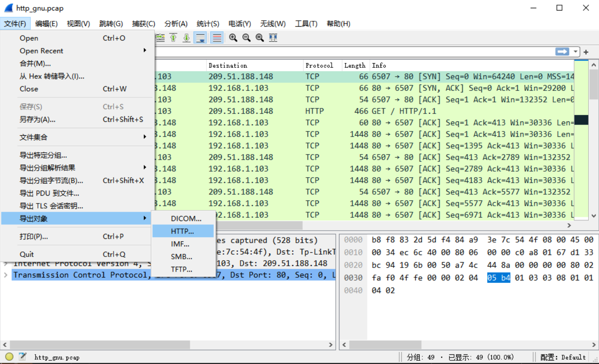Open the 视图(V) menu
This screenshot has height=364, width=599.
(x=78, y=24)
